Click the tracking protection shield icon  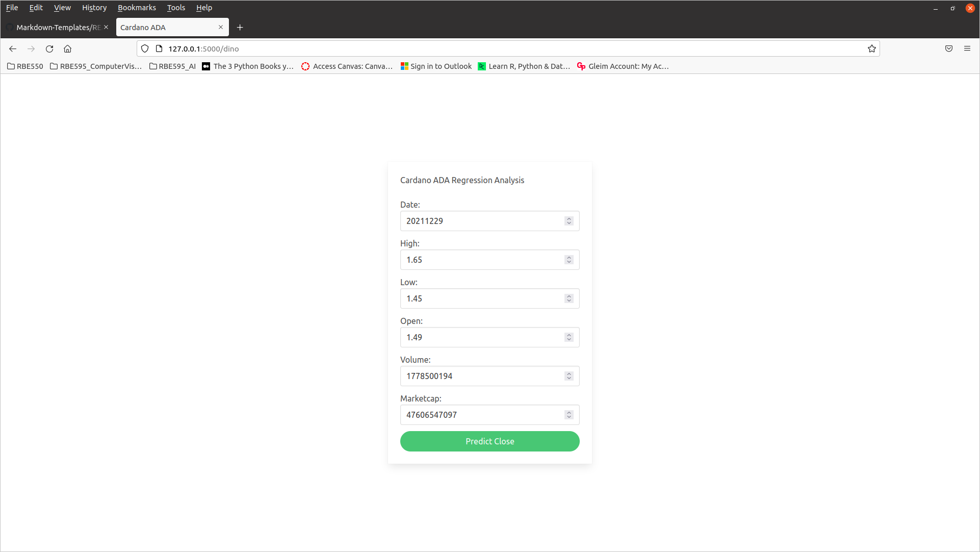(x=145, y=49)
